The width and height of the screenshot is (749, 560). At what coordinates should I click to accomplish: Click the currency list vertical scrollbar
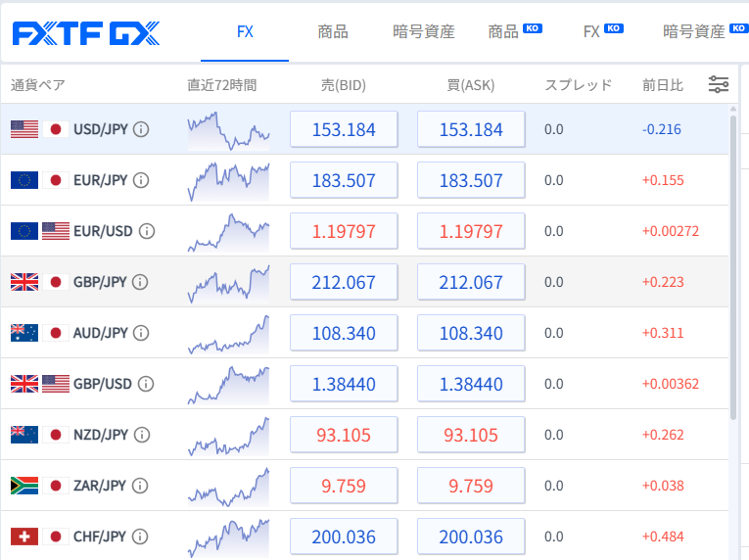click(x=733, y=267)
